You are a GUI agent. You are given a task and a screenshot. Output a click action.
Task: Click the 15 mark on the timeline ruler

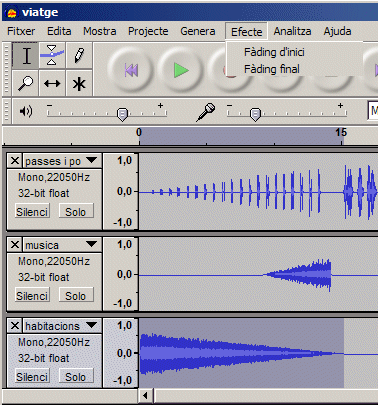click(341, 132)
